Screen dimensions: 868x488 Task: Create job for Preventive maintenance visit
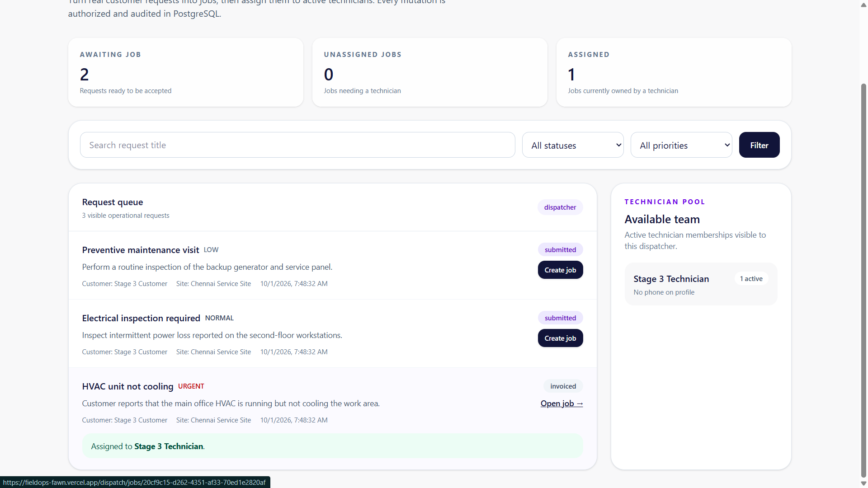560,270
